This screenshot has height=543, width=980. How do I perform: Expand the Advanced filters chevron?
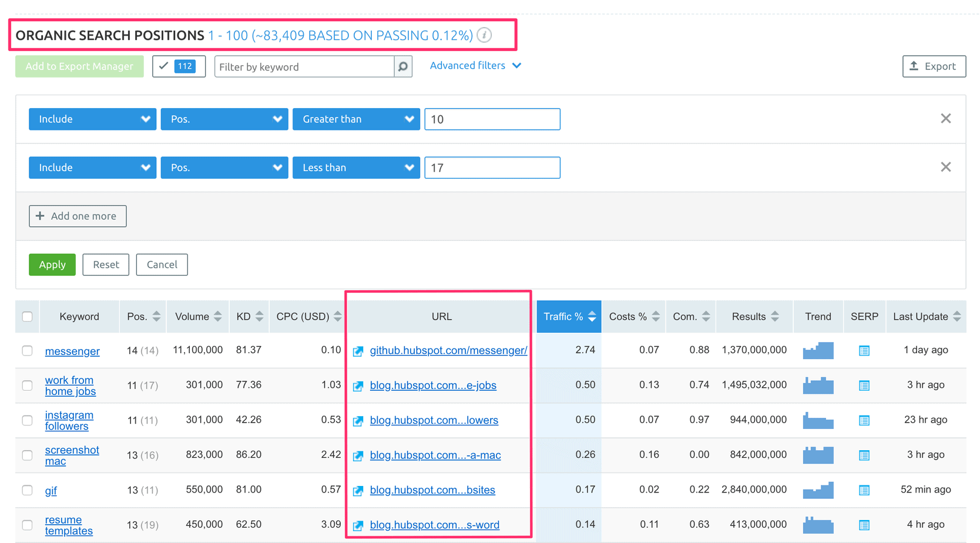516,66
